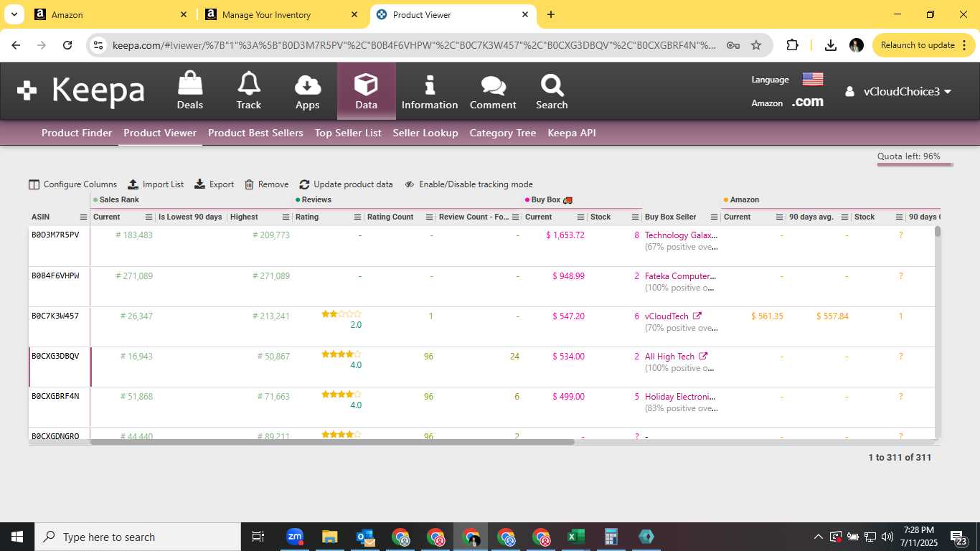View site information icon in address bar
This screenshot has height=551, width=980.
[99, 45]
